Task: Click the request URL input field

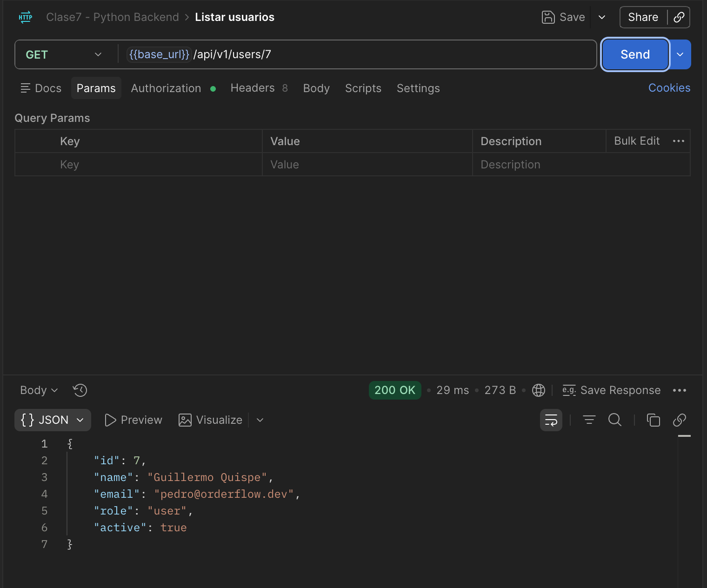Action: tap(358, 54)
